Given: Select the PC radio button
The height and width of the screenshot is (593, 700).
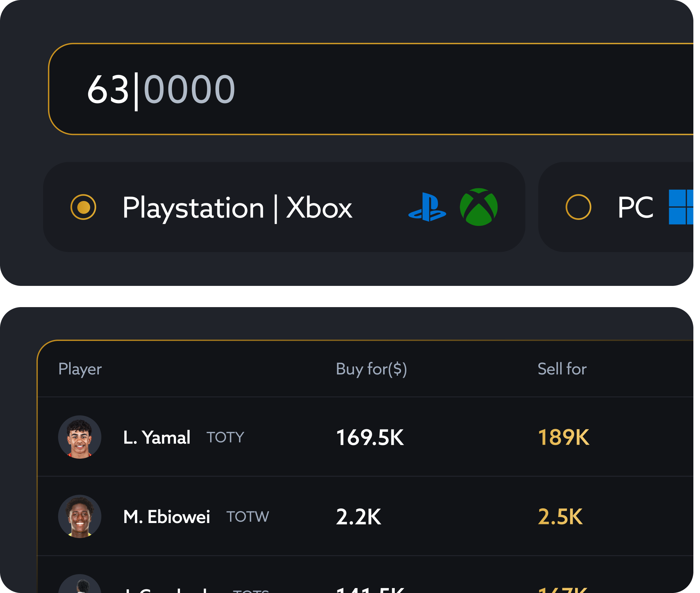Looking at the screenshot, I should 578,207.
